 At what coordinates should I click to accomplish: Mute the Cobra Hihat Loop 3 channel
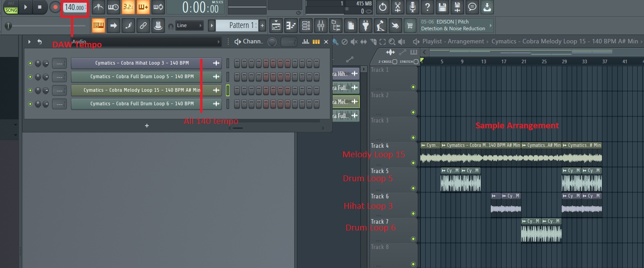pyautogui.click(x=30, y=63)
